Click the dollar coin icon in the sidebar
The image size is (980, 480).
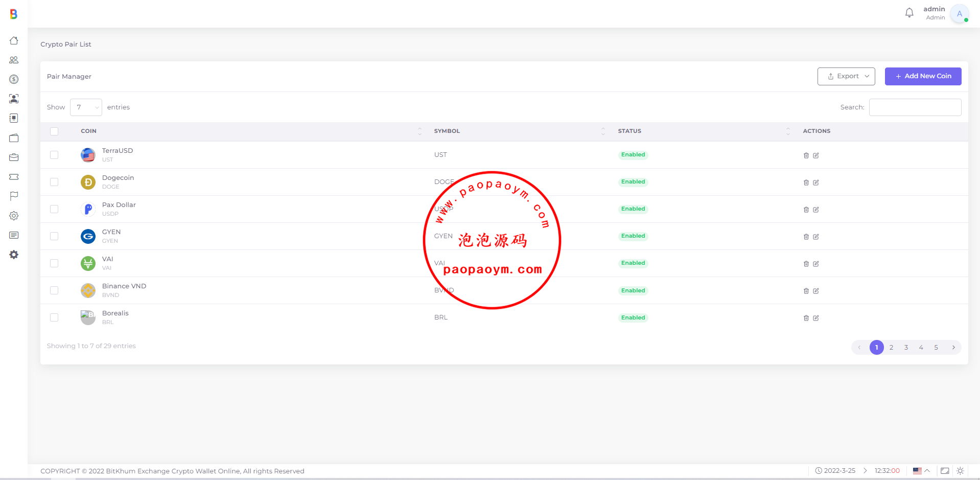pos(14,79)
